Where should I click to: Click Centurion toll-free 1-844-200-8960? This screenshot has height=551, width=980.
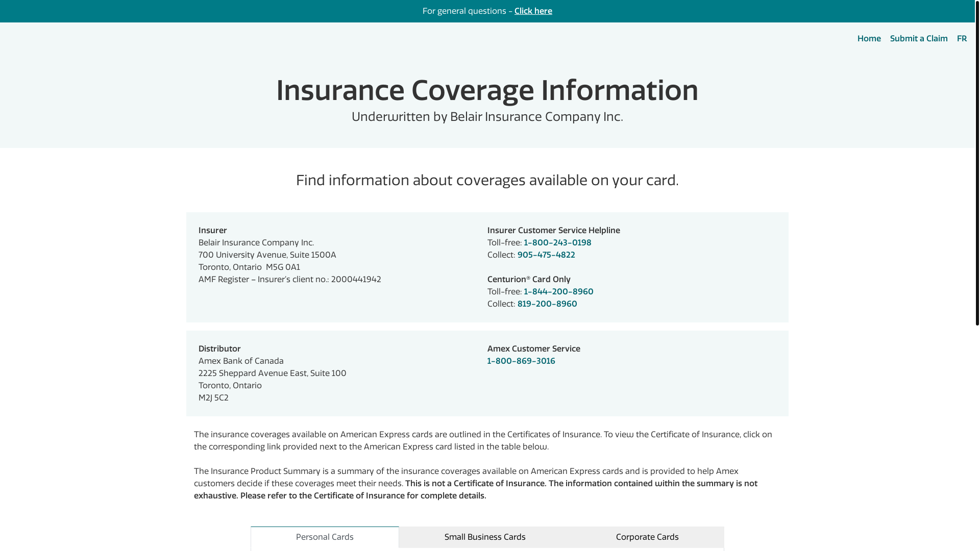pos(558,291)
